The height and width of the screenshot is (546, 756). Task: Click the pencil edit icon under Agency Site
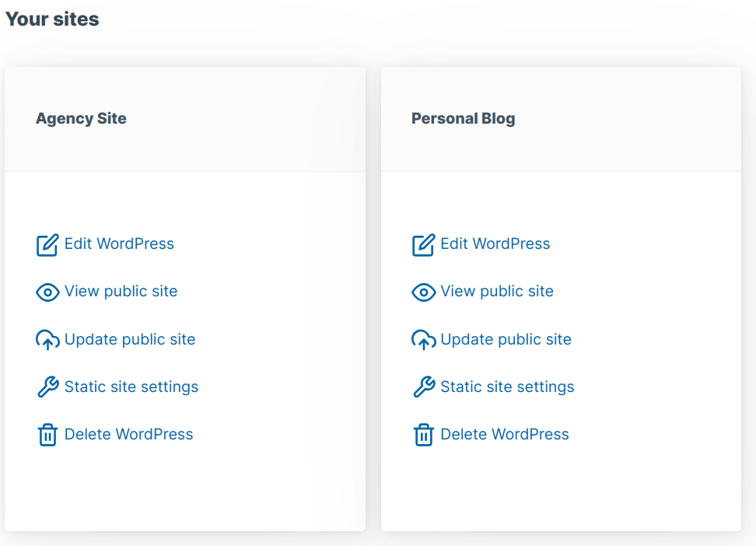47,245
